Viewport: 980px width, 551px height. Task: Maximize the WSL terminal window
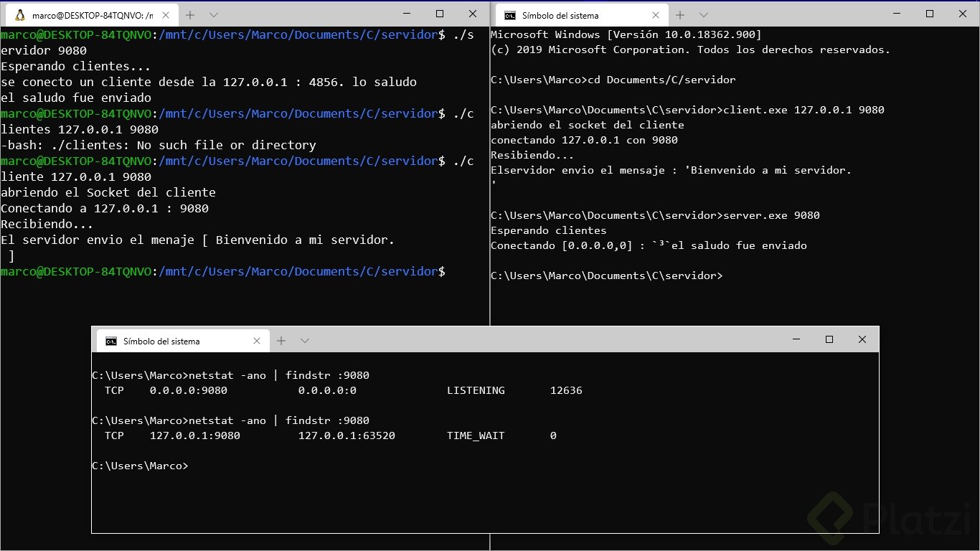(x=440, y=14)
